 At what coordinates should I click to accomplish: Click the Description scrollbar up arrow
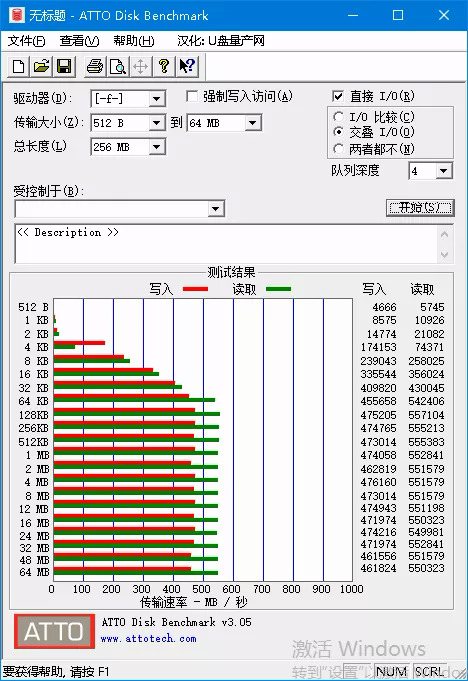tap(444, 235)
